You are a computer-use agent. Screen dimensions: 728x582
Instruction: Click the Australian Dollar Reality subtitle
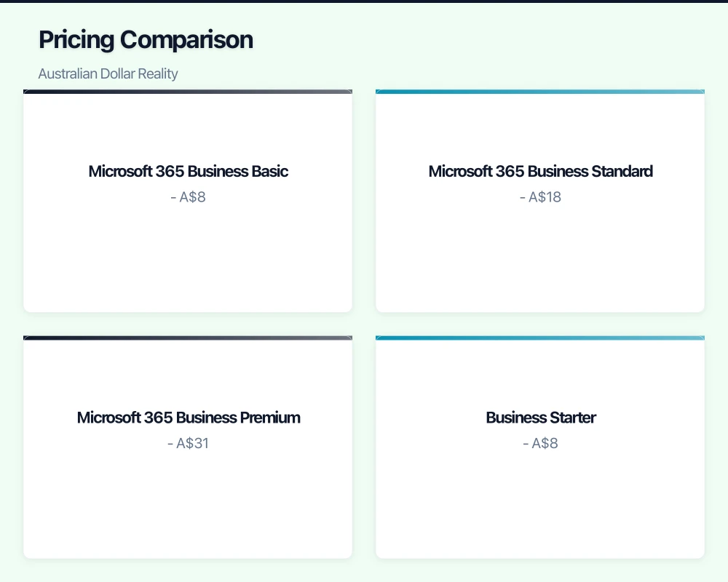[x=108, y=73]
